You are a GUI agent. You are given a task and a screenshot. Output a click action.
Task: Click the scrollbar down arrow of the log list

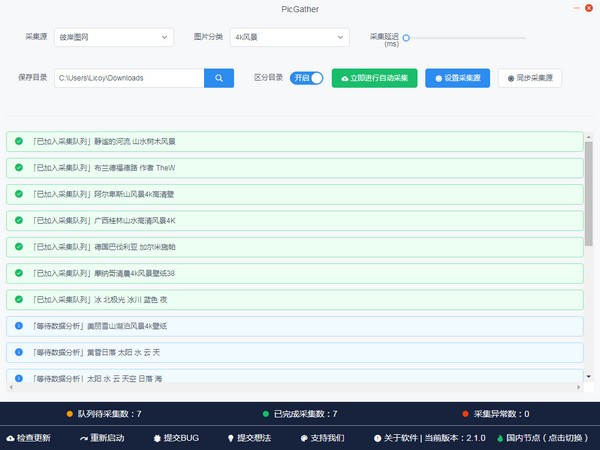click(589, 377)
